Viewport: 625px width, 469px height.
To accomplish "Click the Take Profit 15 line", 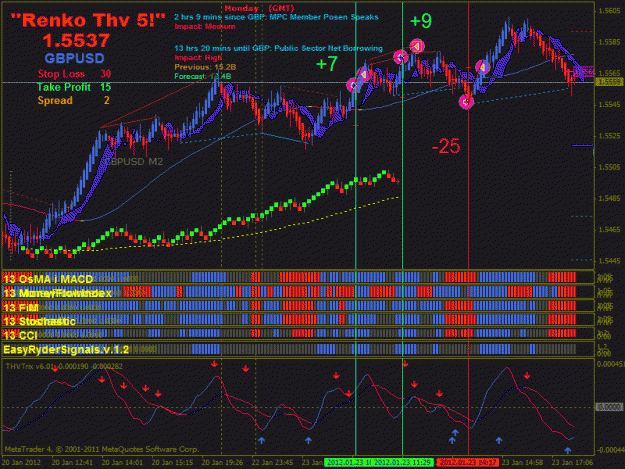I will (74, 87).
